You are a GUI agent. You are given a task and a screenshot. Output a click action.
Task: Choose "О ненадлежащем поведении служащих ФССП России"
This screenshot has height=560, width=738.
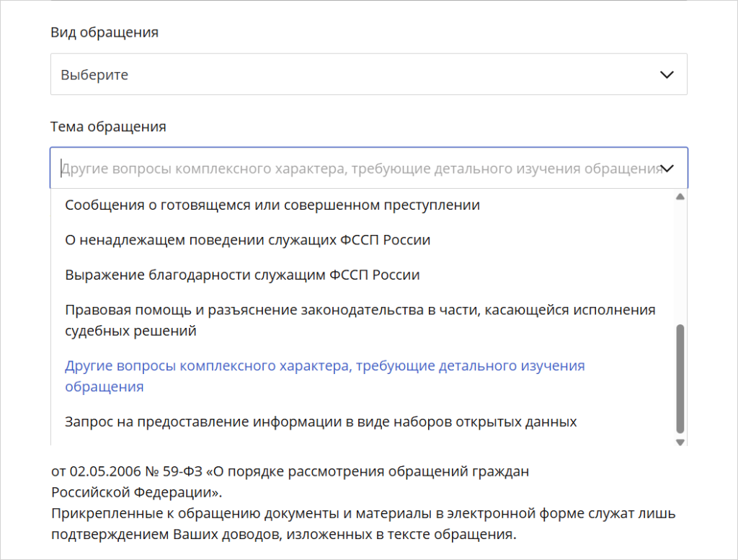pos(247,240)
